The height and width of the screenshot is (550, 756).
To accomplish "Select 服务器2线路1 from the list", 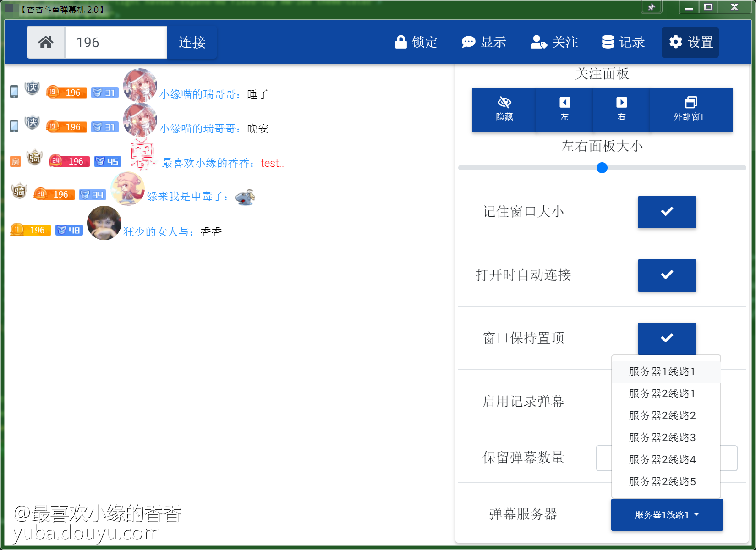I will 662,394.
